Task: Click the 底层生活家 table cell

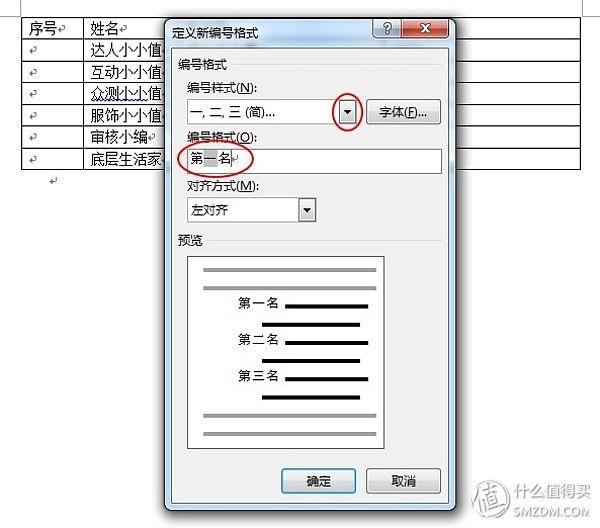Action: click(125, 159)
